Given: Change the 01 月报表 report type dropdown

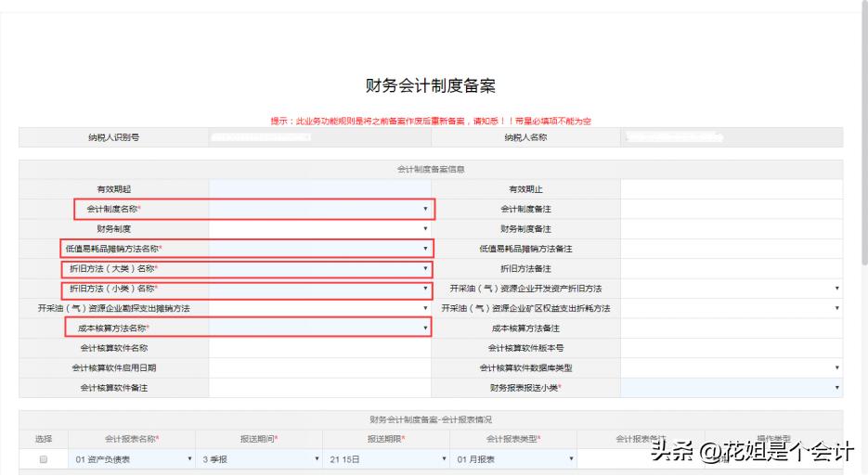Looking at the screenshot, I should [513, 459].
